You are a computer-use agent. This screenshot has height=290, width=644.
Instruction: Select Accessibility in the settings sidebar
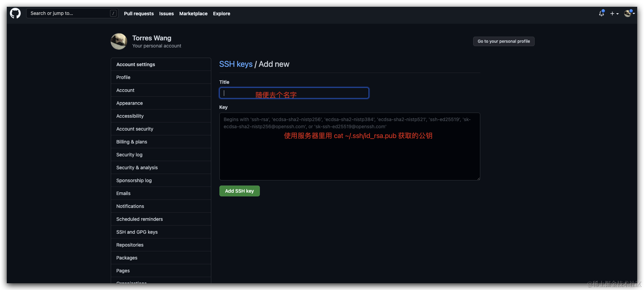[161, 116]
